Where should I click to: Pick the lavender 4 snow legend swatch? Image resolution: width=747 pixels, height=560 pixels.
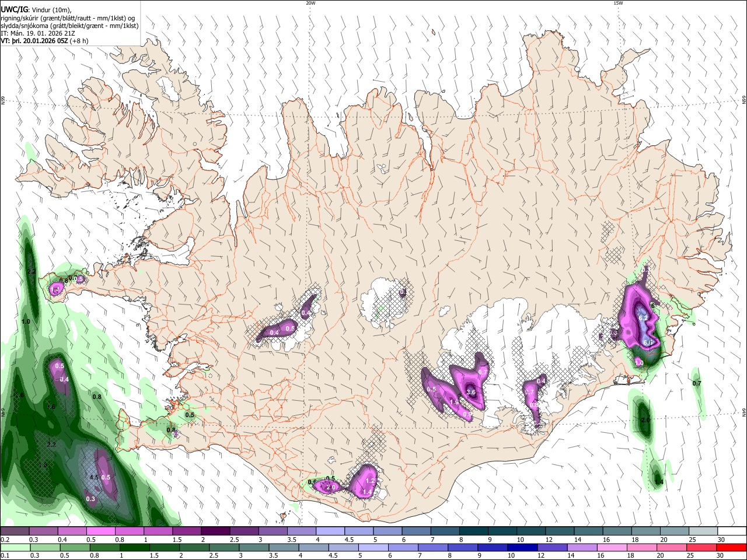pos(330,531)
